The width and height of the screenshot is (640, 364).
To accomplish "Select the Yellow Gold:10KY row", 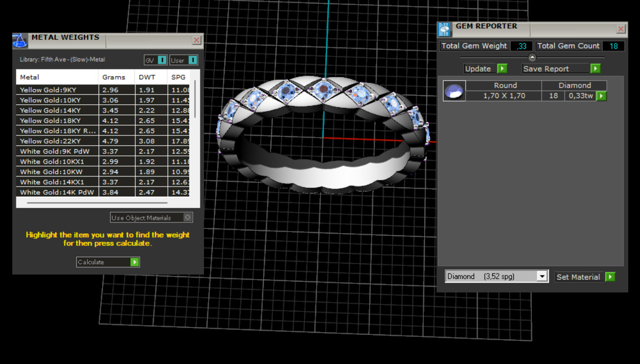I will coord(103,100).
